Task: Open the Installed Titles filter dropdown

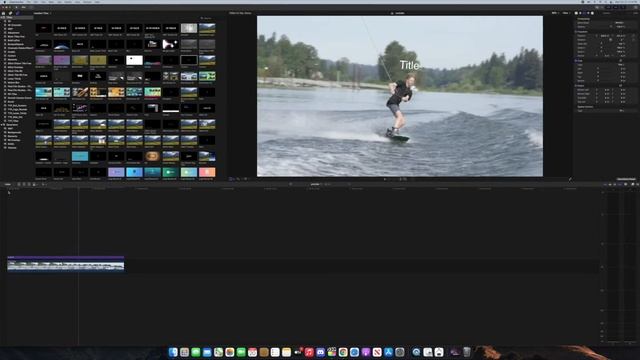Action: 42,13
